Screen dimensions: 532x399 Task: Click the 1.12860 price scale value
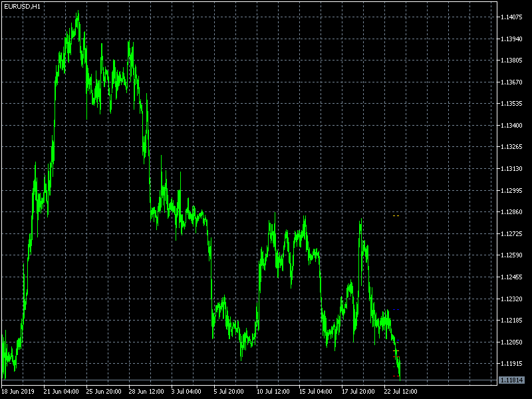511,212
